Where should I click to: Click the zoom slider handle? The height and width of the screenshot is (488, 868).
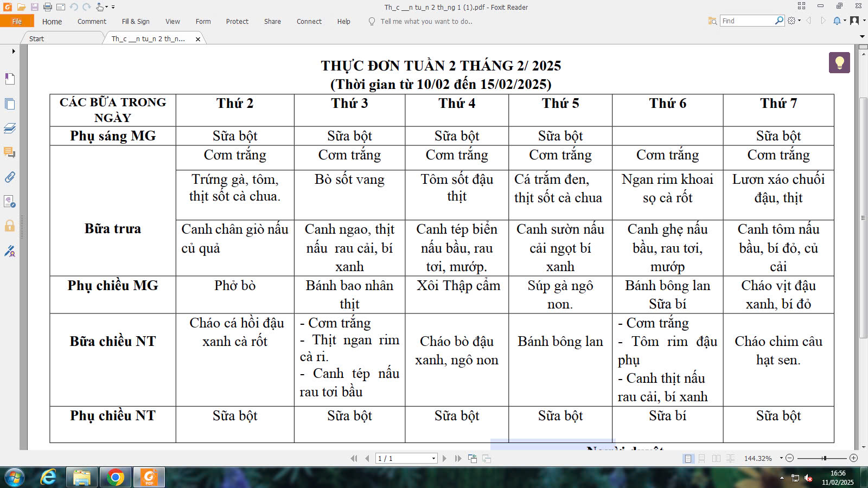pyautogui.click(x=824, y=458)
